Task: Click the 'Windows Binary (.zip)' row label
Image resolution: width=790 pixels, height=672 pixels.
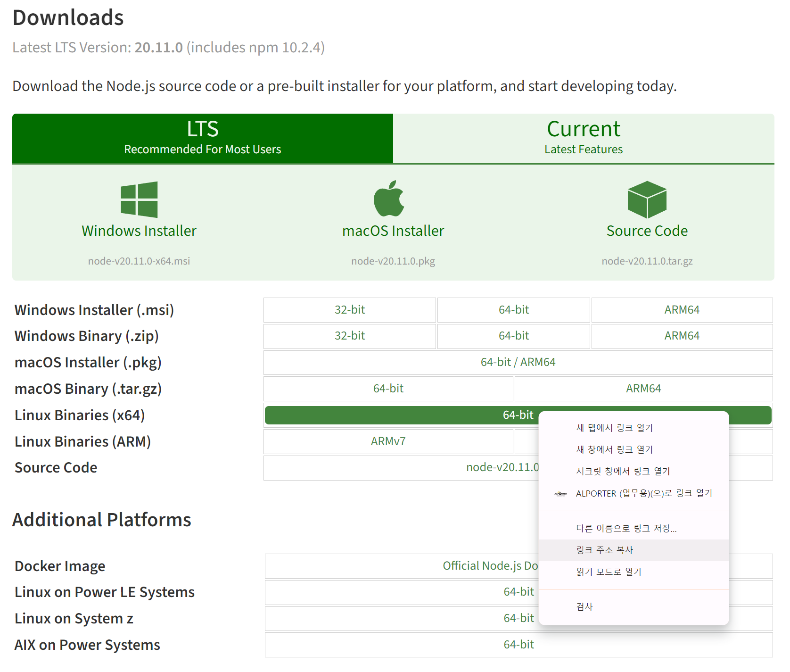Action: (87, 336)
